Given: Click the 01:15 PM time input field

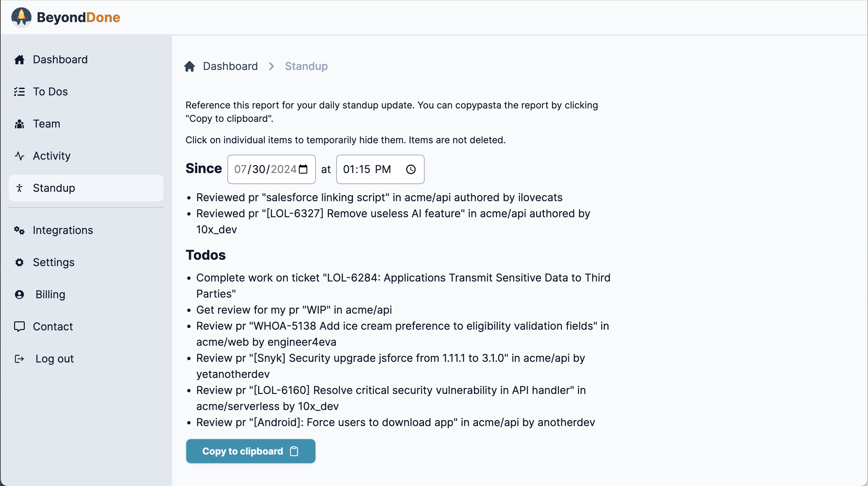Looking at the screenshot, I should click(x=367, y=169).
